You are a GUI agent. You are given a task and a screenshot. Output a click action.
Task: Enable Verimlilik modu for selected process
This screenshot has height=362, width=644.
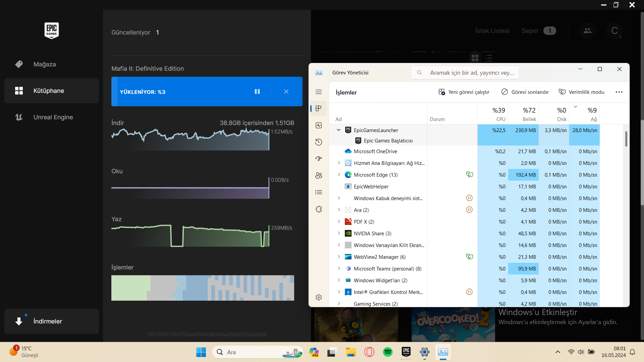click(x=581, y=92)
